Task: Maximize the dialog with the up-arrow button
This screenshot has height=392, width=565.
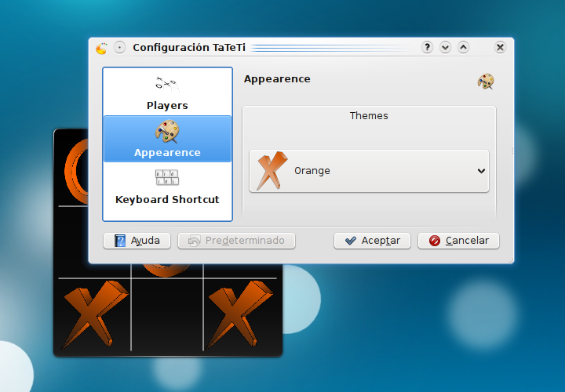Action: 464,47
